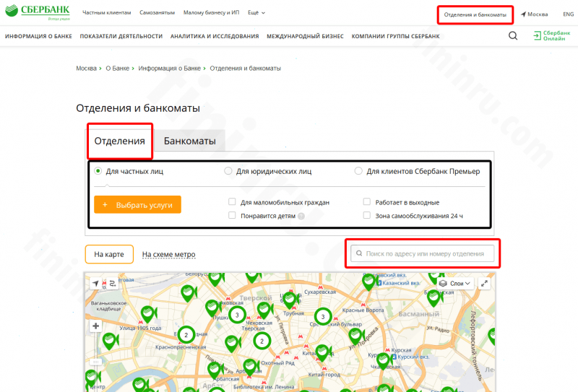Open the site search magnifier icon
The image size is (578, 392).
[x=513, y=36]
